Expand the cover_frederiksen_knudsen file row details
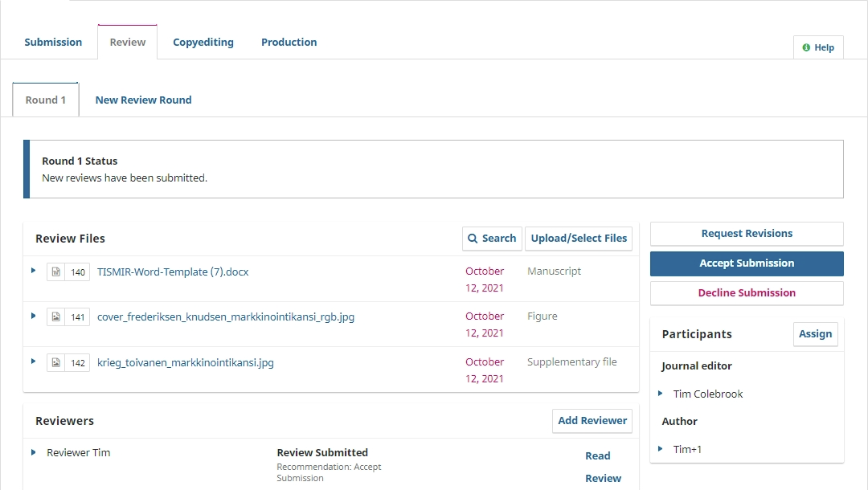 [33, 316]
